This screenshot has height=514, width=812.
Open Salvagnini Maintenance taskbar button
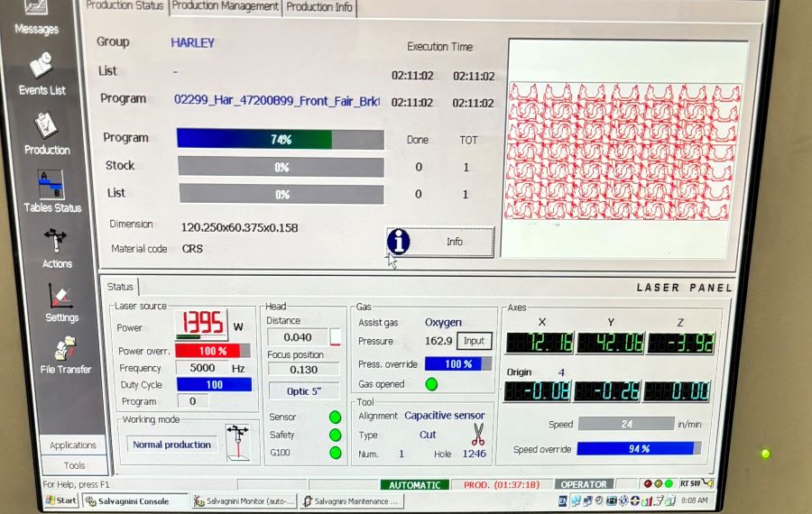(x=352, y=501)
